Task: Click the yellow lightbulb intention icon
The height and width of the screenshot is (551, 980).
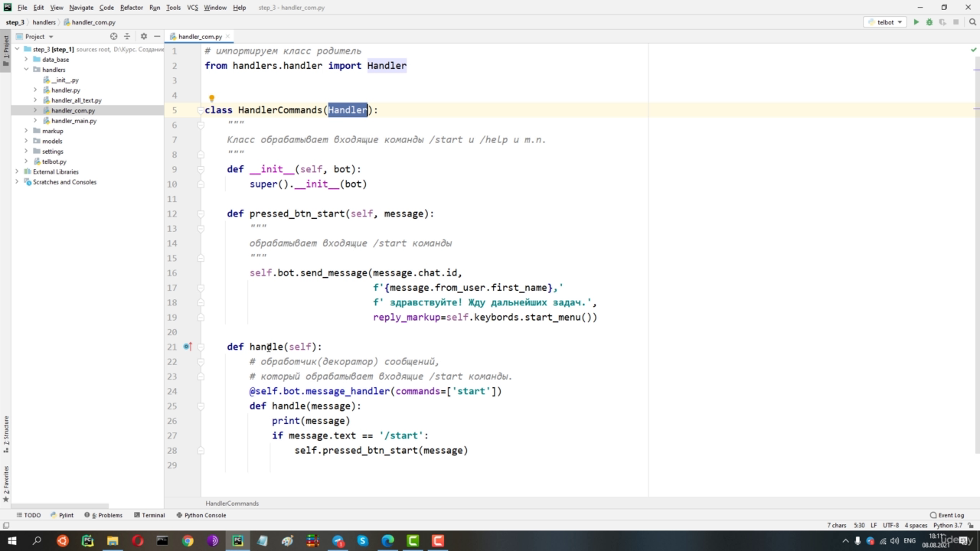Action: 212,99
